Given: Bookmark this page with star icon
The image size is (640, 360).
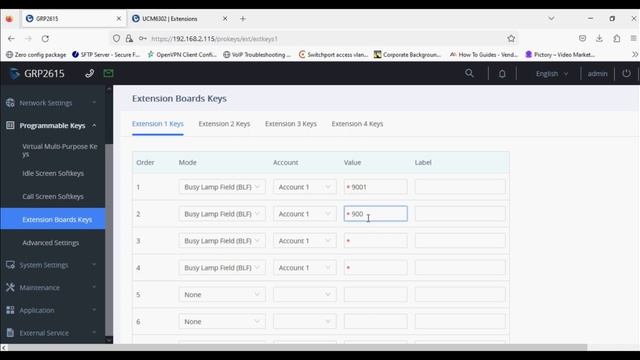Looking at the screenshot, I should (511, 39).
